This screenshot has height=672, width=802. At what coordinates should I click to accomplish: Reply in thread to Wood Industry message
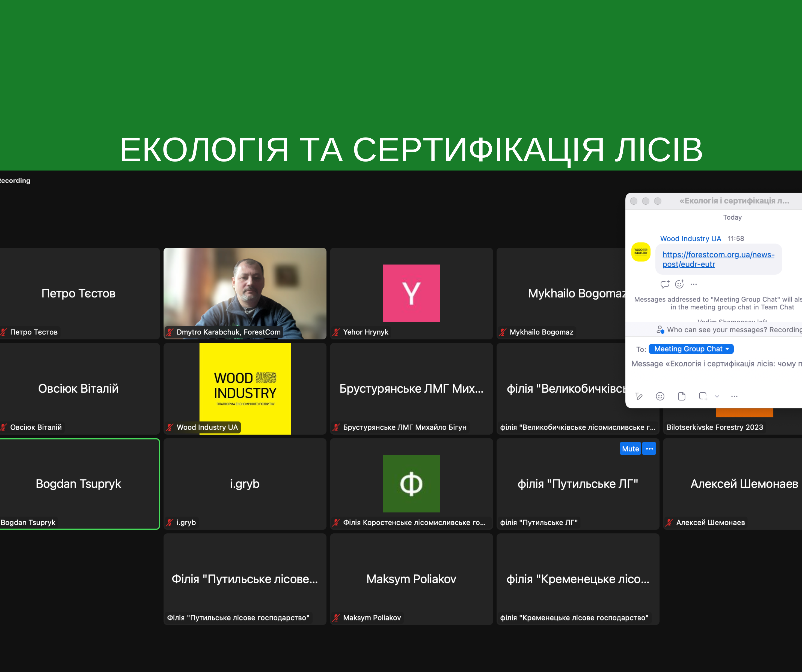coord(665,284)
